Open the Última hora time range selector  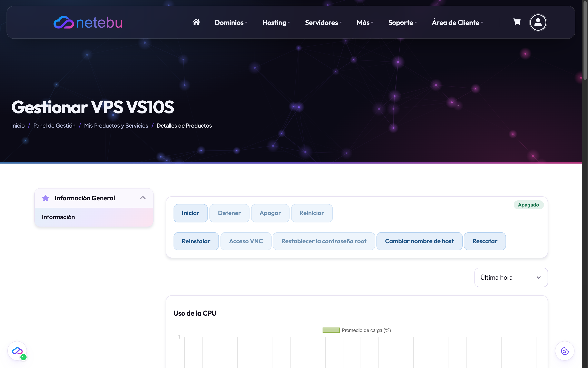[511, 277]
